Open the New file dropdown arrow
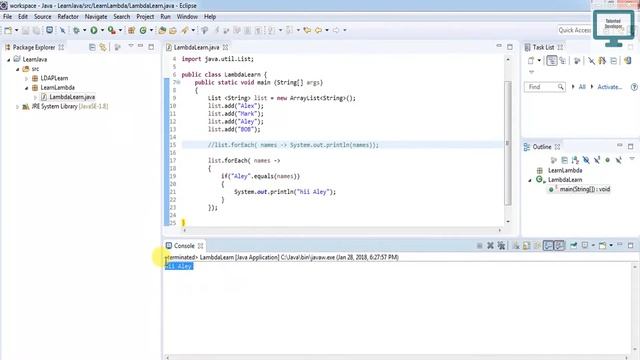The image size is (640, 360). [16, 30]
